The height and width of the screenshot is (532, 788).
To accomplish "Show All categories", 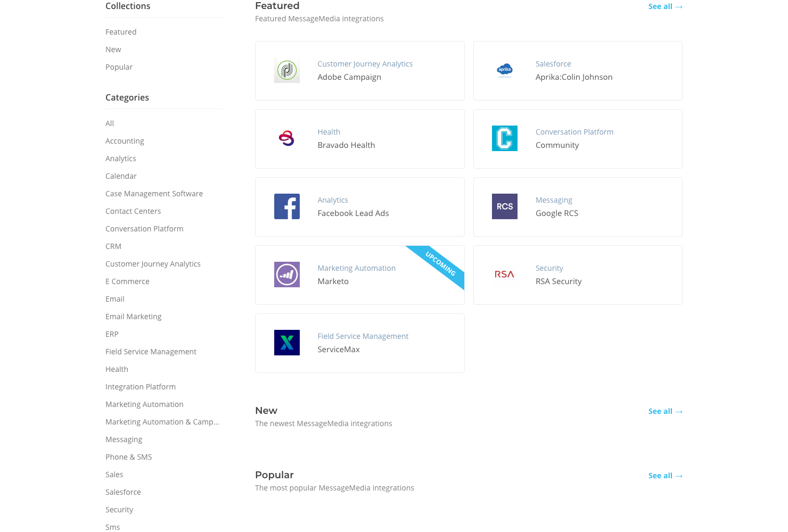I will click(x=110, y=123).
